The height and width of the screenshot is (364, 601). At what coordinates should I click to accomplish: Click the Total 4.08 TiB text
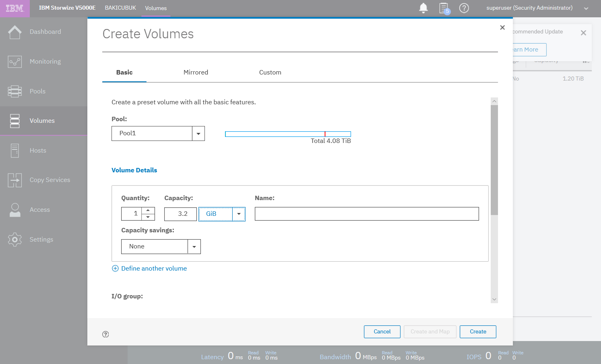(331, 141)
